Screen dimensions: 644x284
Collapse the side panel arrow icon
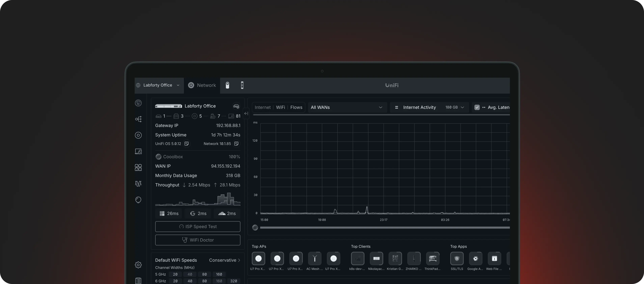click(246, 113)
